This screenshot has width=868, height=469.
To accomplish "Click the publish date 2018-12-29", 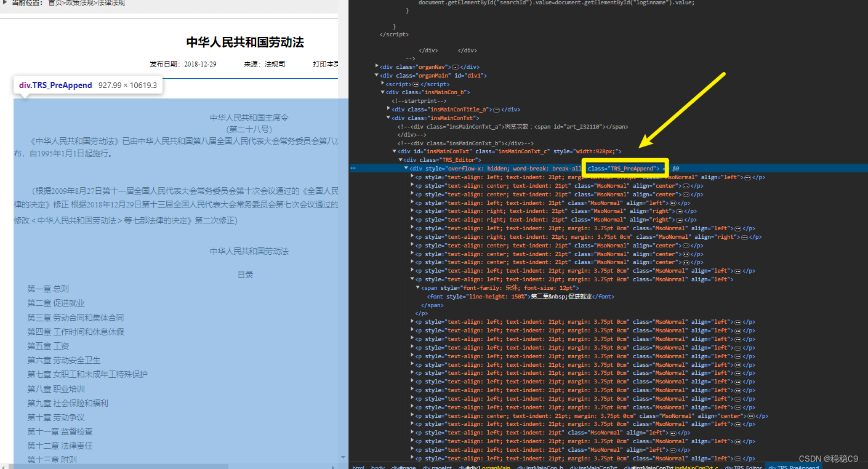I will [200, 64].
